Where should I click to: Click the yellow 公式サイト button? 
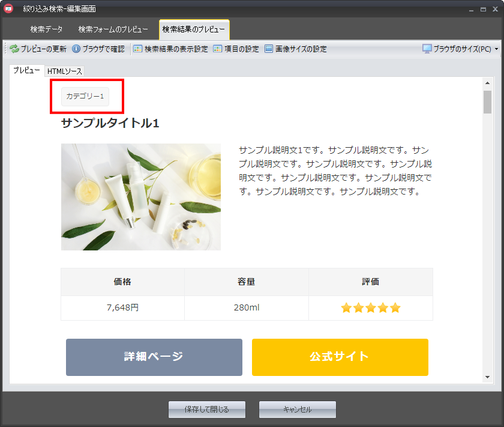point(340,357)
